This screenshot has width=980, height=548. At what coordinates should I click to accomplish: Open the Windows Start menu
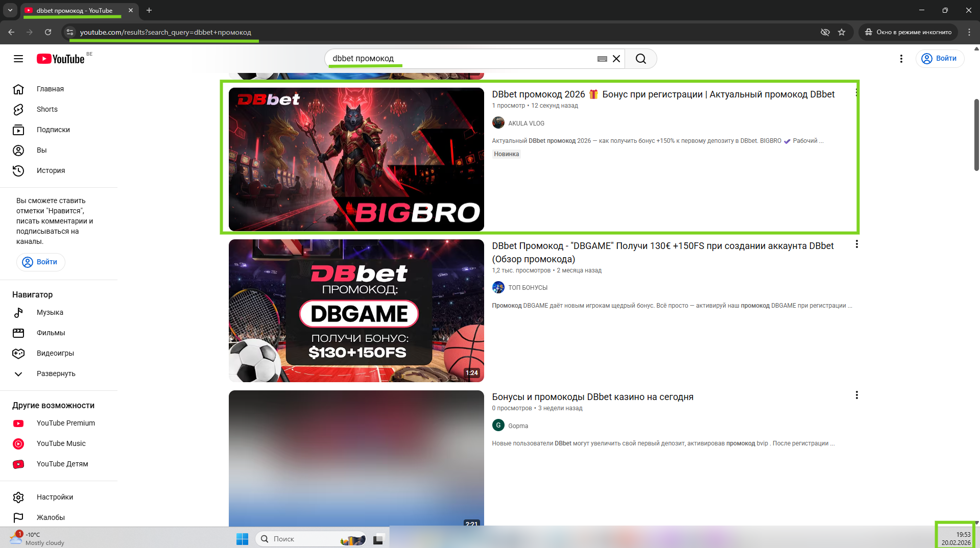(242, 539)
